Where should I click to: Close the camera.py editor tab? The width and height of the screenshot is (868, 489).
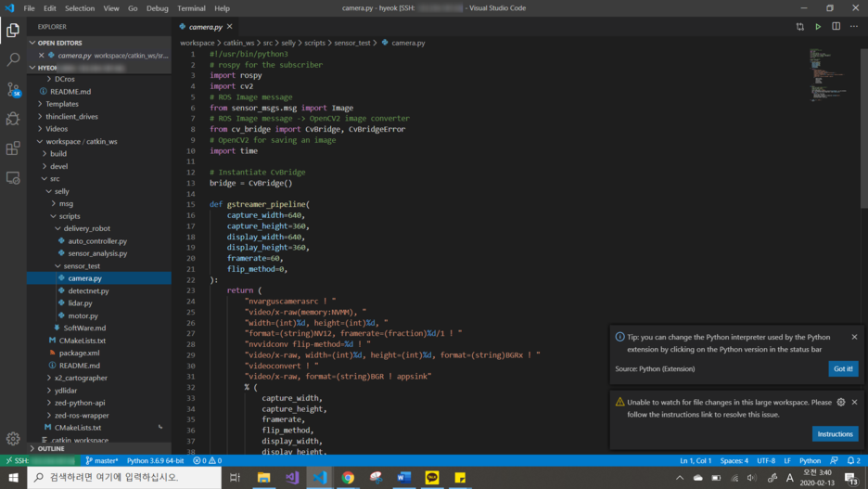(229, 27)
